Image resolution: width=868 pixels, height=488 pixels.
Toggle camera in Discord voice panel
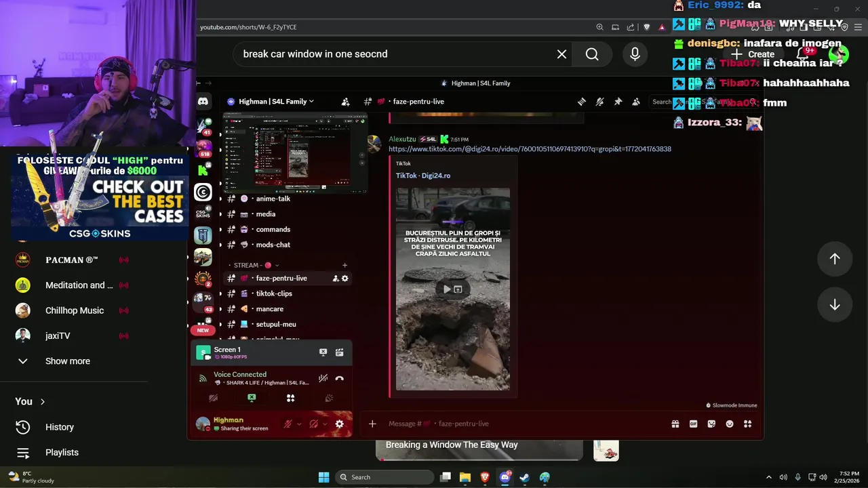(x=213, y=398)
